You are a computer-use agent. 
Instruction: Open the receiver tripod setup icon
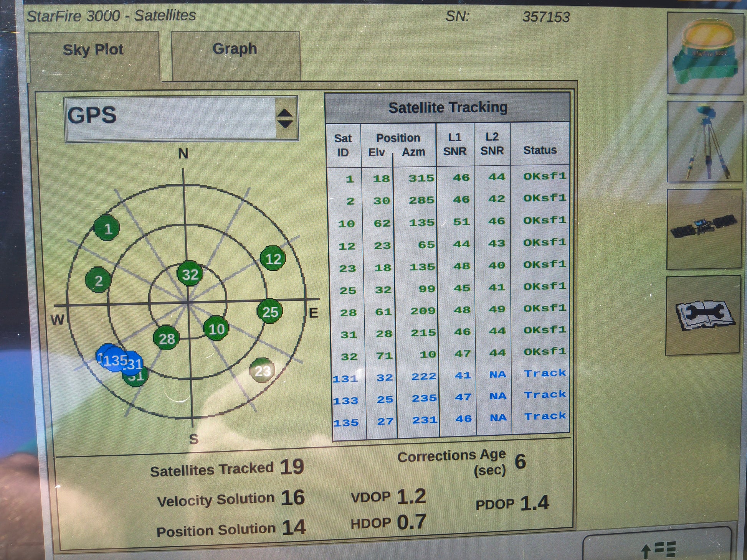705,142
